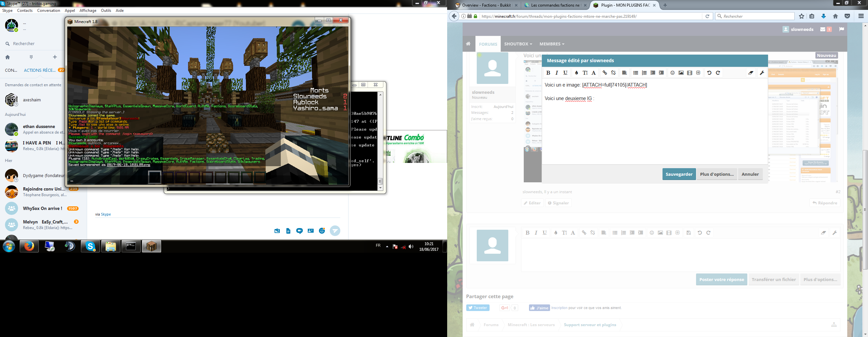Click the Pocket icon in Firefox toolbar
The image size is (868, 337).
tap(847, 16)
